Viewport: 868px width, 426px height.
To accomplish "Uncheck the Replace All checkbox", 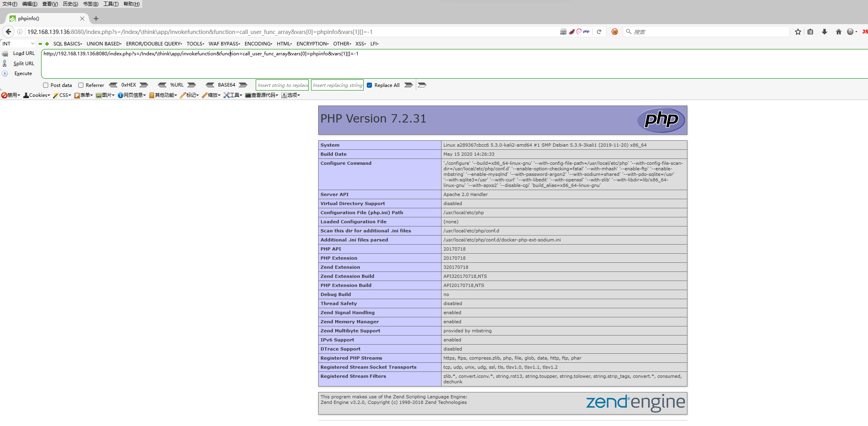I will tap(369, 85).
